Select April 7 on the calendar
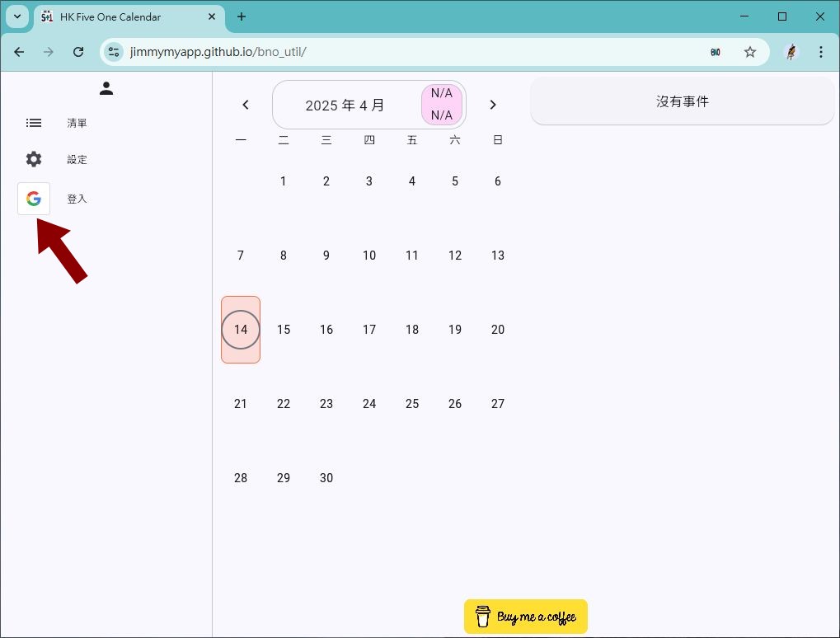The width and height of the screenshot is (840, 638). click(x=241, y=256)
